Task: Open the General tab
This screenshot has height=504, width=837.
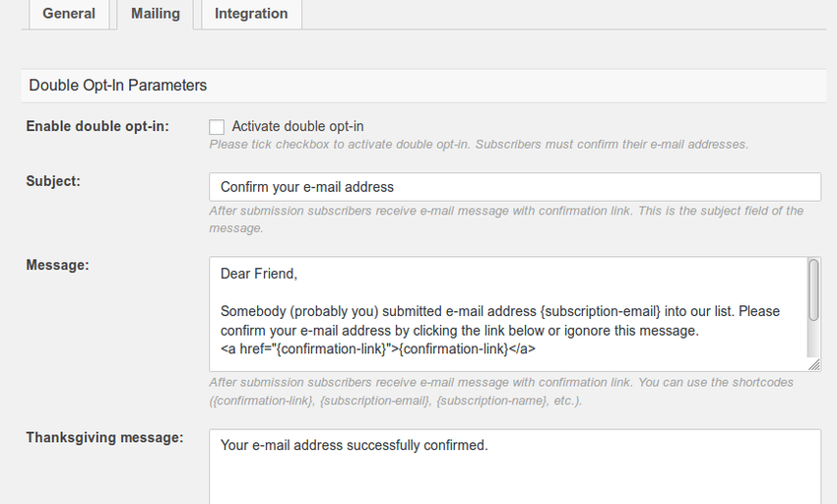Action: tap(69, 14)
